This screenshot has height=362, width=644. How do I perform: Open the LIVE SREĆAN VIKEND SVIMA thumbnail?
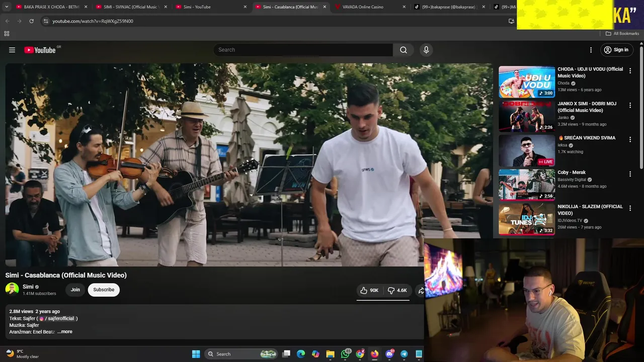tap(527, 150)
